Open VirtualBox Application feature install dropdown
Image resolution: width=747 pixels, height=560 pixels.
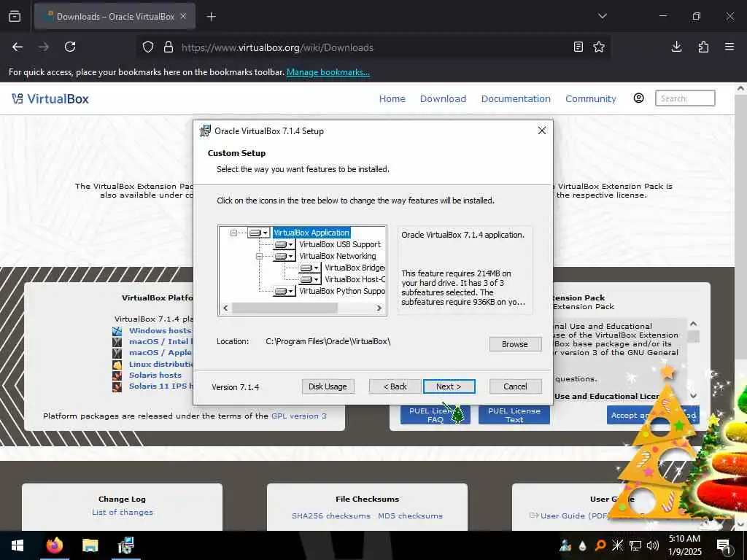pyautogui.click(x=259, y=233)
